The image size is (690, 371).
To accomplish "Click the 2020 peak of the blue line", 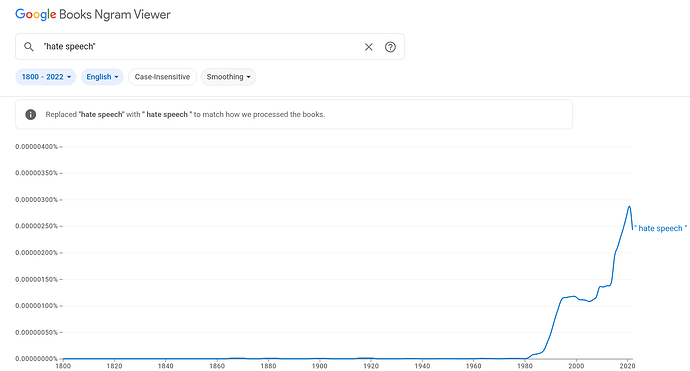I will pos(629,206).
